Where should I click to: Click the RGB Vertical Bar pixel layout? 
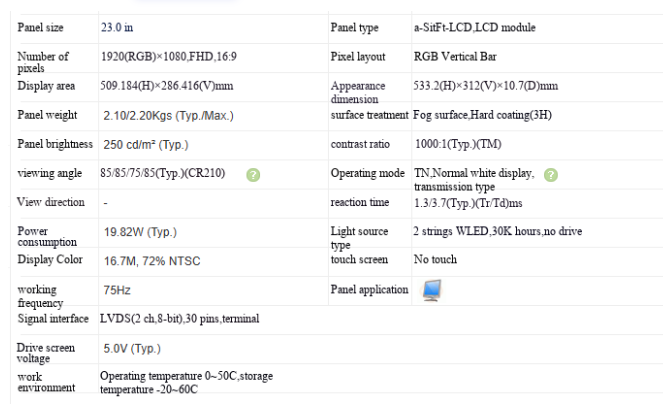click(x=455, y=57)
